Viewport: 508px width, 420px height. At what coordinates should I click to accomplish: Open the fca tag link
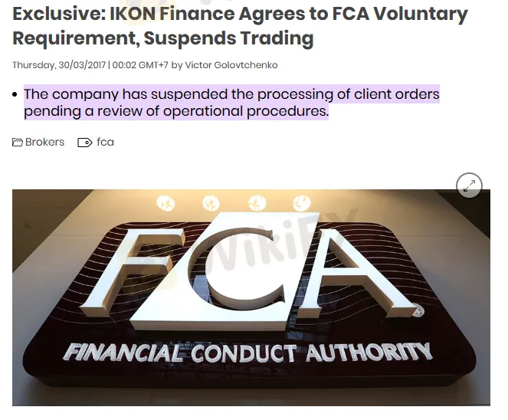point(105,142)
